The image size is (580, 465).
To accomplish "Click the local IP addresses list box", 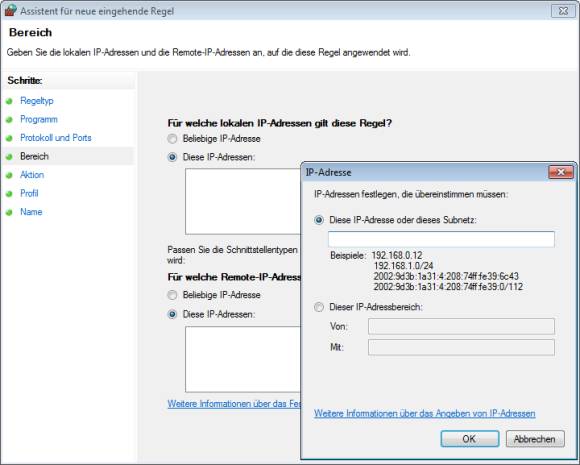I will coord(243,202).
